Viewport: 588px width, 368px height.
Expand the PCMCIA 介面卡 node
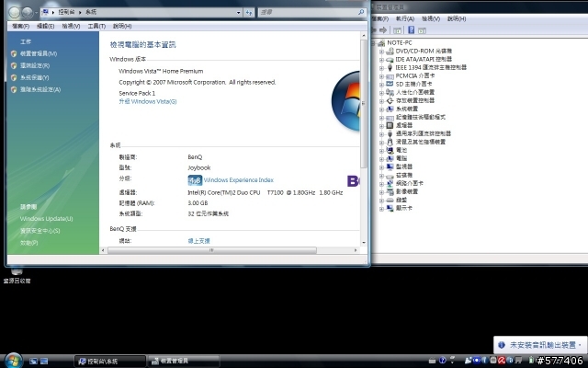(381, 76)
